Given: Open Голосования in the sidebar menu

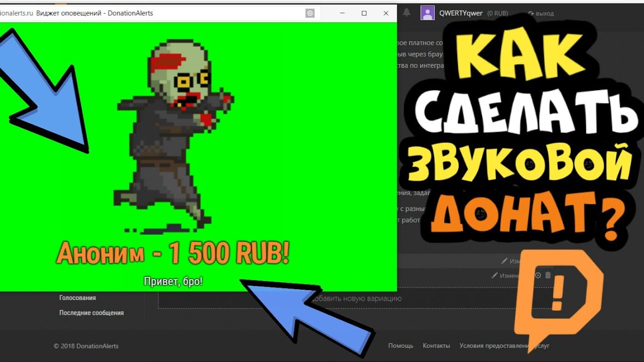Looking at the screenshot, I should (x=77, y=298).
